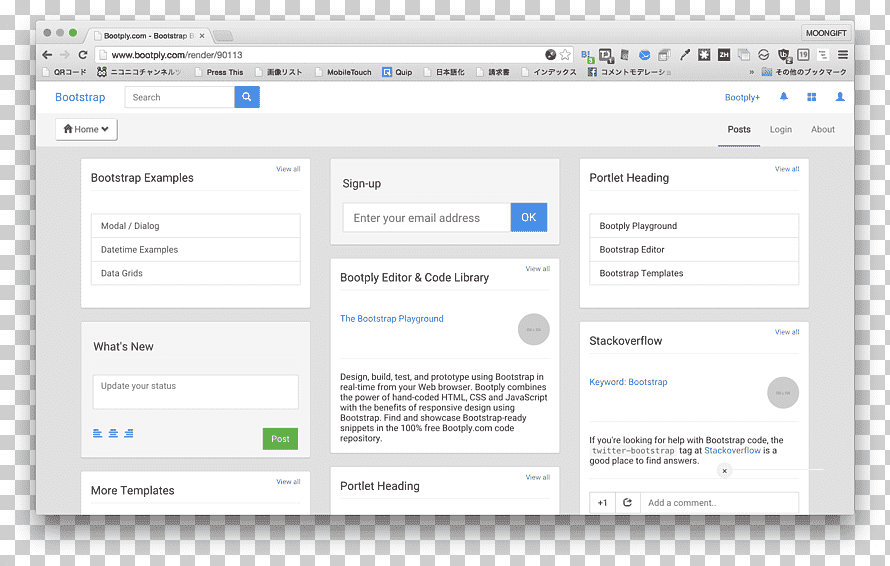Click the browser forward arrow
This screenshot has height=566, width=890.
point(65,54)
